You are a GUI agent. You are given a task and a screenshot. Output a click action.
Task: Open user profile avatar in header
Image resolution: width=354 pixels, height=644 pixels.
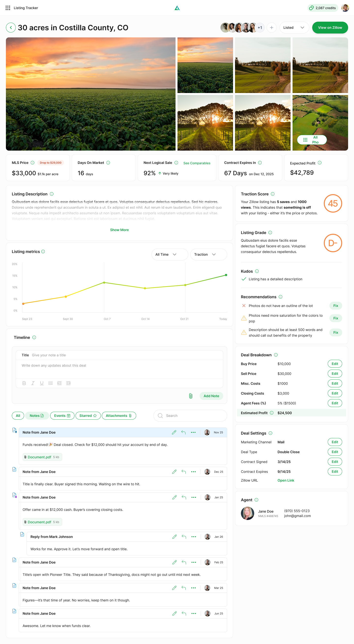(345, 8)
